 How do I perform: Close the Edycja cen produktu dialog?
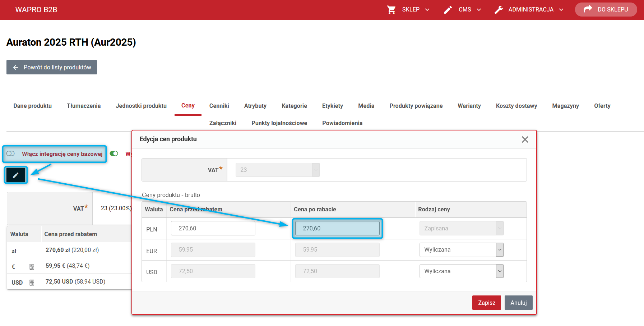(525, 139)
